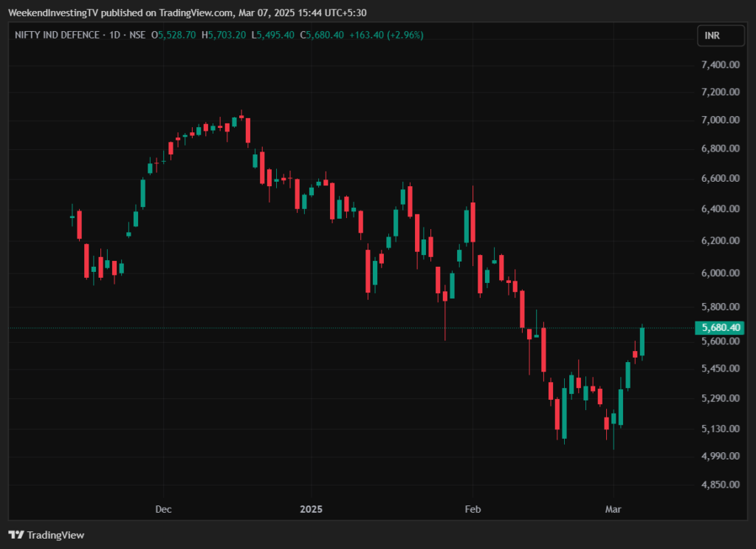This screenshot has height=549, width=756.
Task: Click the 6,000.00 price scale label
Action: click(x=720, y=273)
